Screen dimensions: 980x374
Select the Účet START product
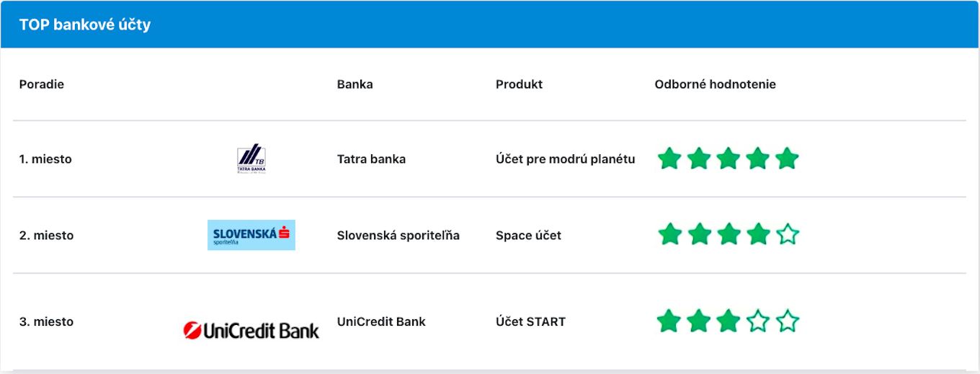530,321
